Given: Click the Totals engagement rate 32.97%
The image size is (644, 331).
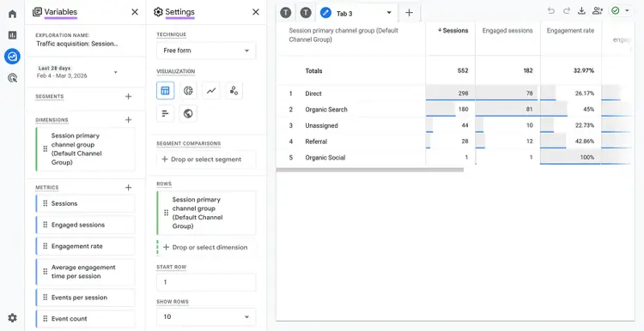Looking at the screenshot, I should point(584,70).
